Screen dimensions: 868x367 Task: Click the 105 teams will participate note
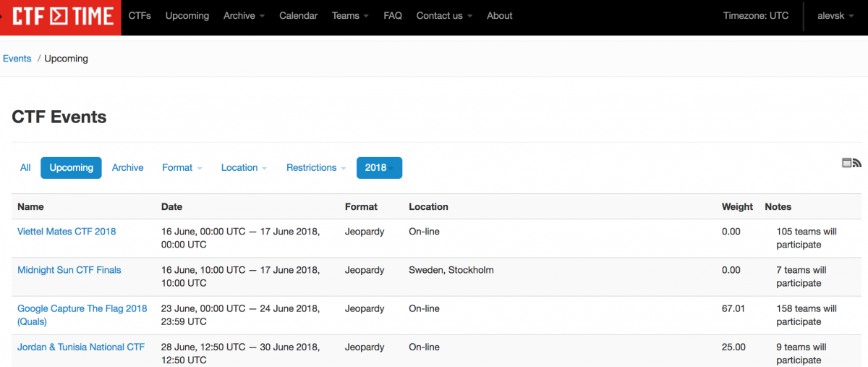coord(807,238)
